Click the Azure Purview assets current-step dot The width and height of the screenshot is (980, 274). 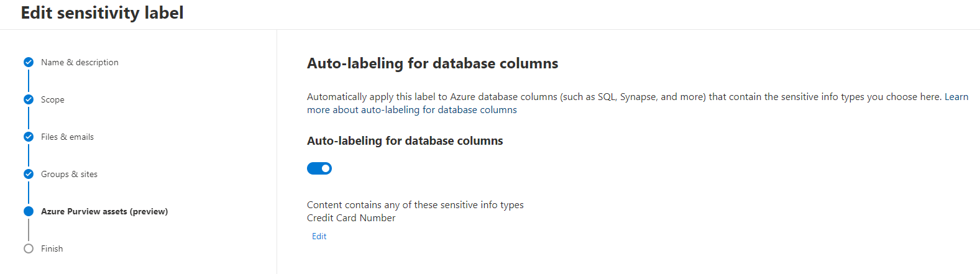coord(29,211)
